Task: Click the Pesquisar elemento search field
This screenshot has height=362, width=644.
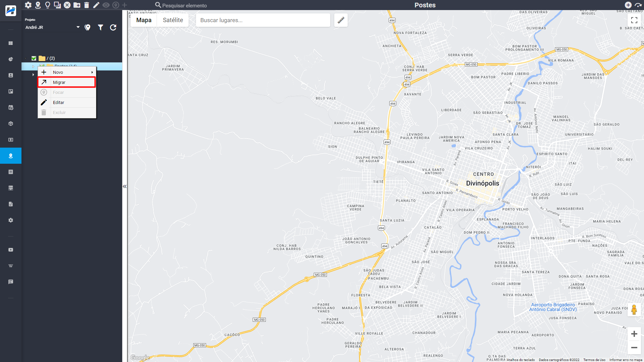Action: (185, 5)
